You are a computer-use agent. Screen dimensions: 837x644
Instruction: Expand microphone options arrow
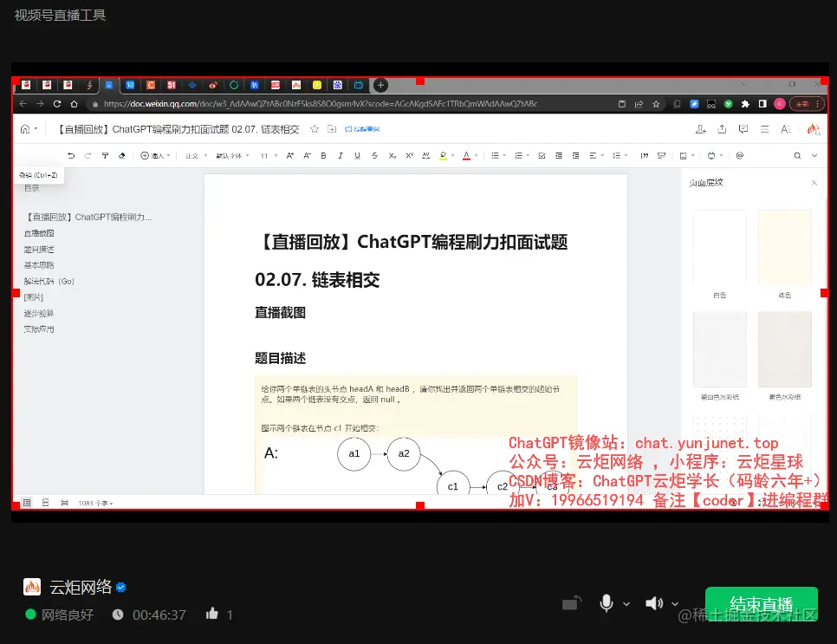pos(626,604)
